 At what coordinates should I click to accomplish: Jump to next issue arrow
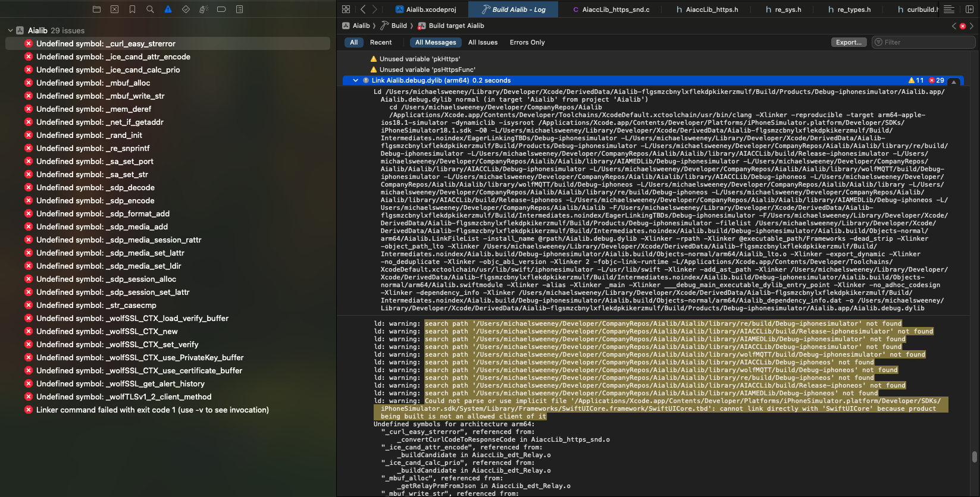pyautogui.click(x=972, y=26)
